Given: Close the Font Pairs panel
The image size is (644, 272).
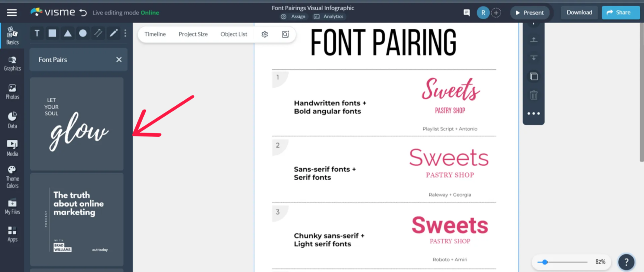Looking at the screenshot, I should click(119, 59).
